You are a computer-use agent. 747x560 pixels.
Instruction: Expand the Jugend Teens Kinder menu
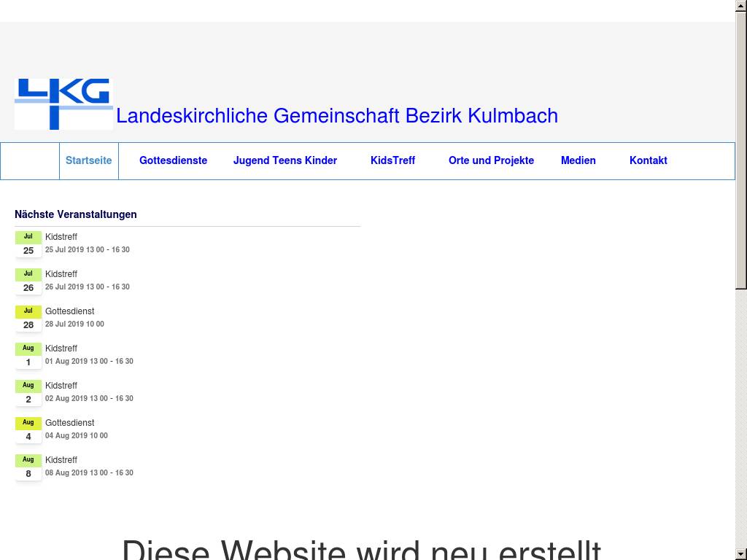tap(285, 160)
